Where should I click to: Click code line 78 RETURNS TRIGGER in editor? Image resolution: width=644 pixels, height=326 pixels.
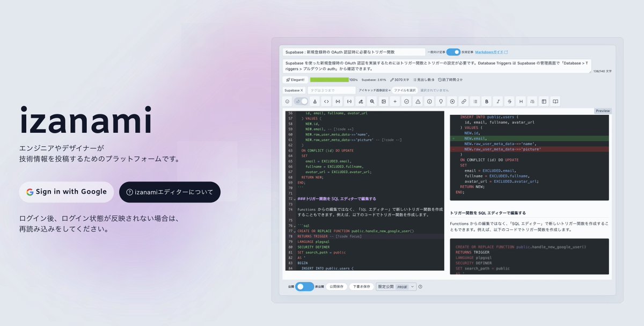tap(369, 236)
